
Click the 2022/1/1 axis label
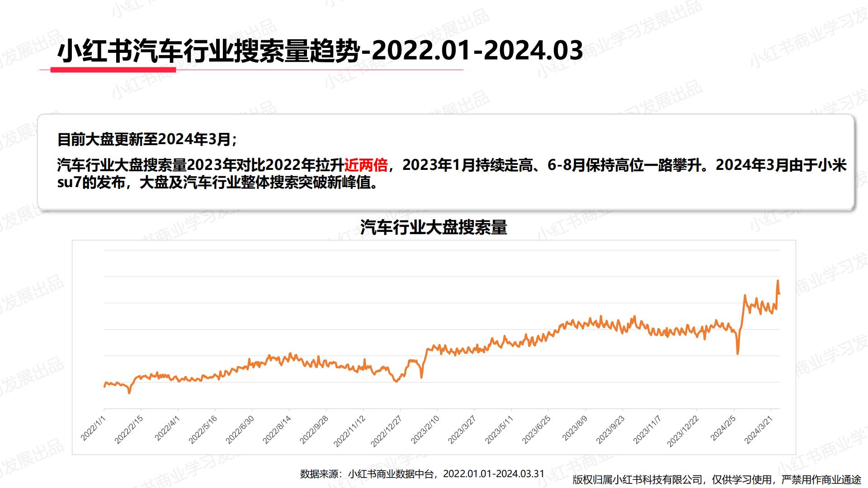pyautogui.click(x=93, y=428)
